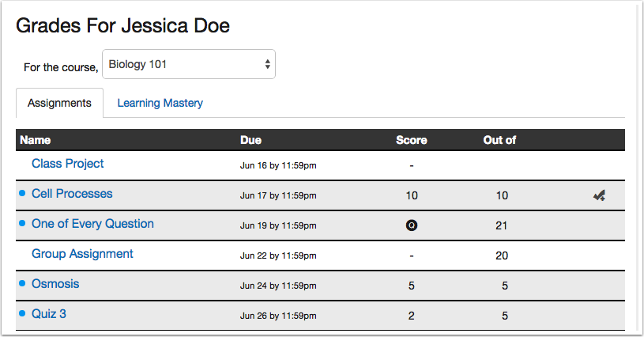Click the quiz icon in One of Every Question score
The width and height of the screenshot is (644, 337).
tap(411, 225)
